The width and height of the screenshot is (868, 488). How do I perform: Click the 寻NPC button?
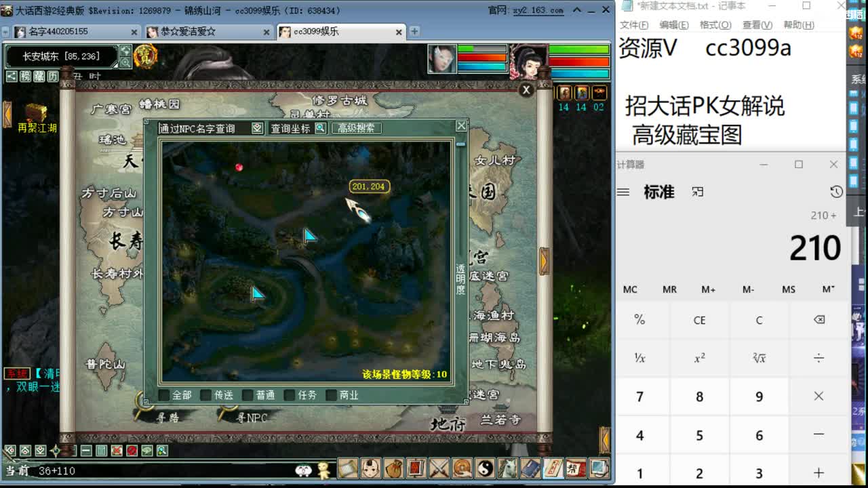[x=252, y=418]
